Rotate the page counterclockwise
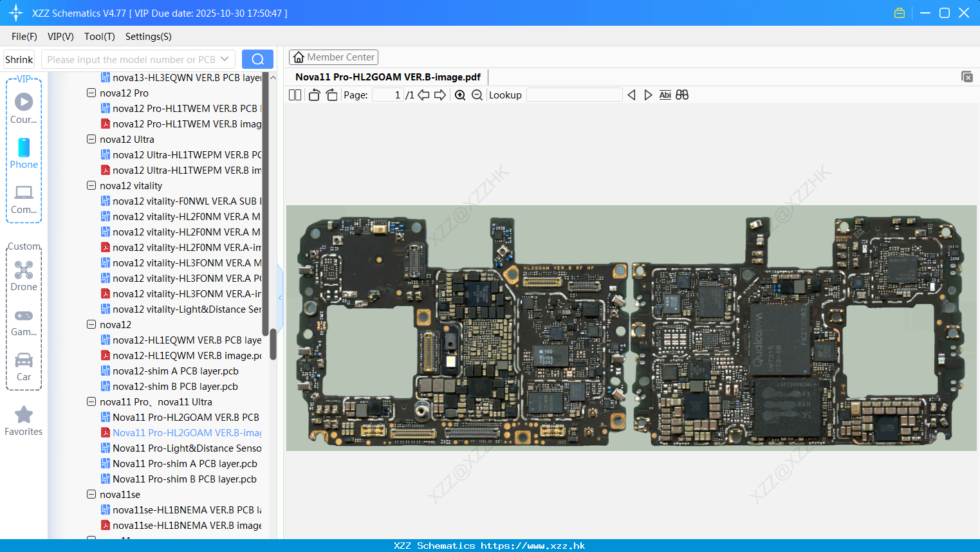The image size is (980, 552). [314, 95]
